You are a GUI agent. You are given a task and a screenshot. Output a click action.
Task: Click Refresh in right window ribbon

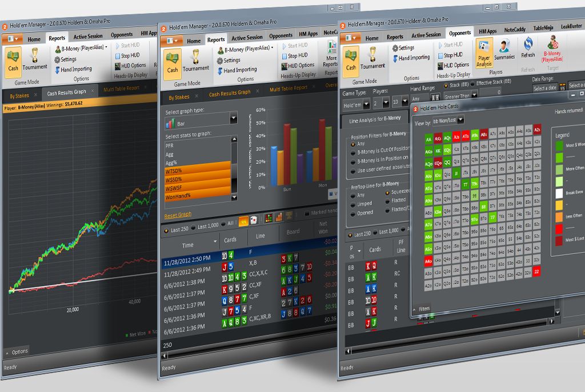[528, 47]
